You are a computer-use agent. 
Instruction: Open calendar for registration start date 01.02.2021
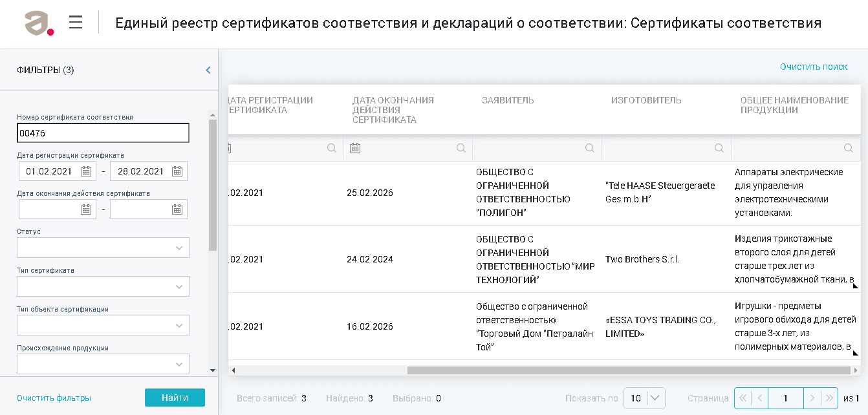86,171
